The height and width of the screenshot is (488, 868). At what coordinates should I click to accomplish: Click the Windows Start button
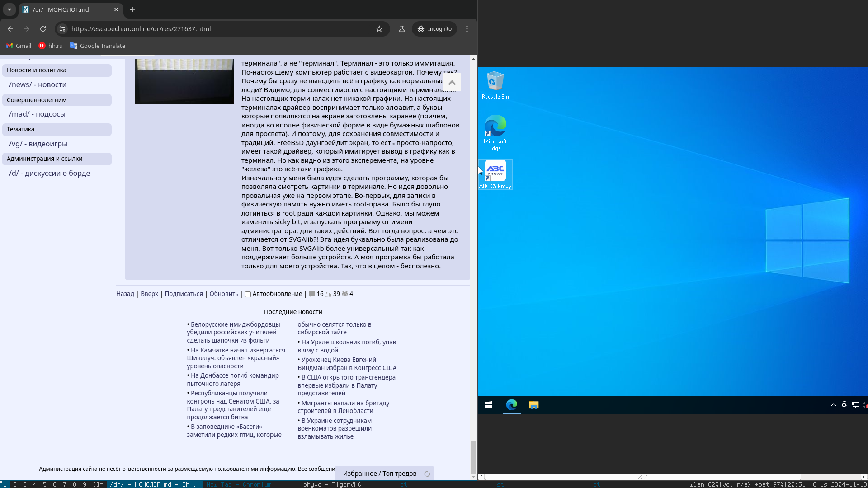(489, 405)
